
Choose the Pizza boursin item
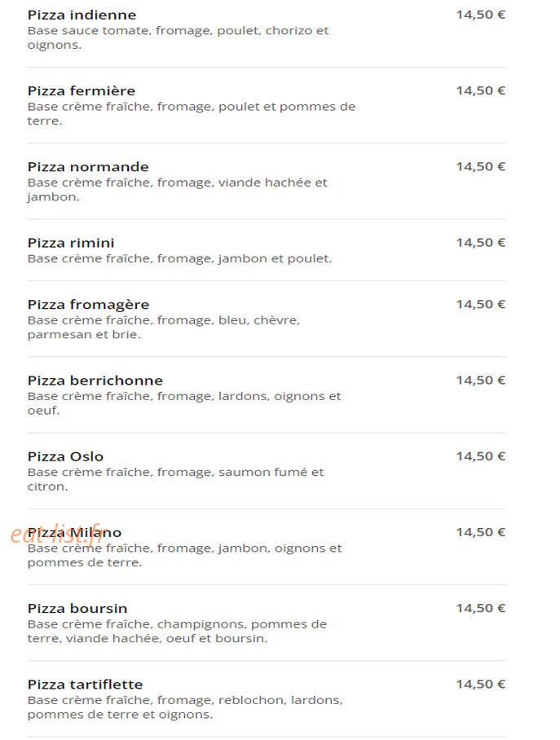pos(77,608)
